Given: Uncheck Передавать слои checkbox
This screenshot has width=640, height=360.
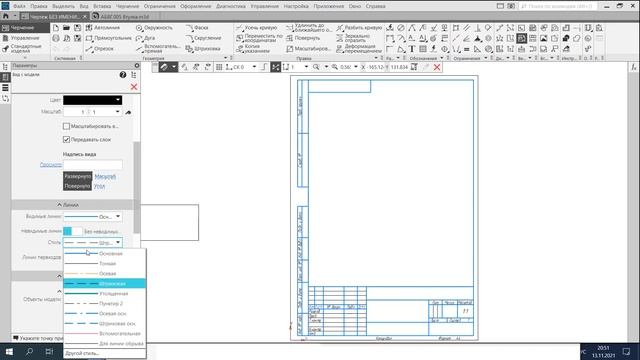Looking at the screenshot, I should click(67, 140).
